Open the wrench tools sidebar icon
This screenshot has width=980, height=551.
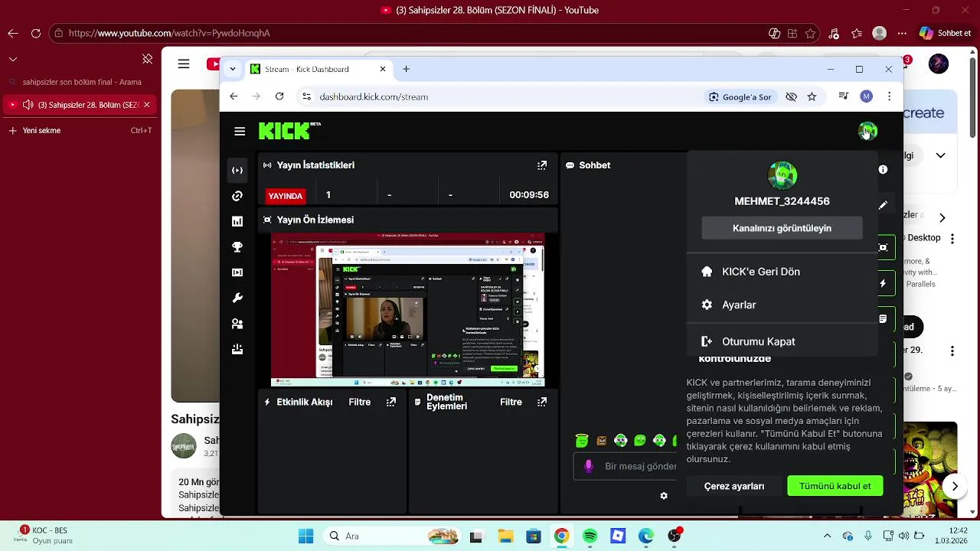click(237, 298)
